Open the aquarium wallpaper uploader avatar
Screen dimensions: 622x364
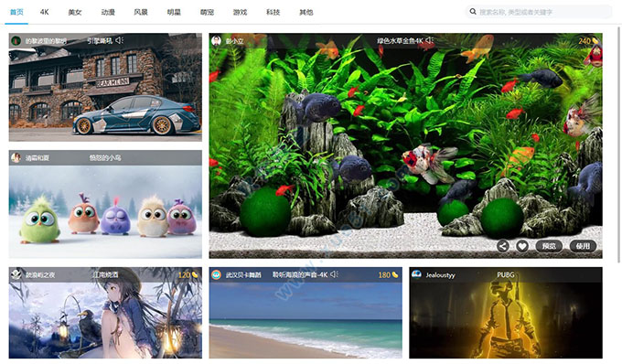point(216,40)
